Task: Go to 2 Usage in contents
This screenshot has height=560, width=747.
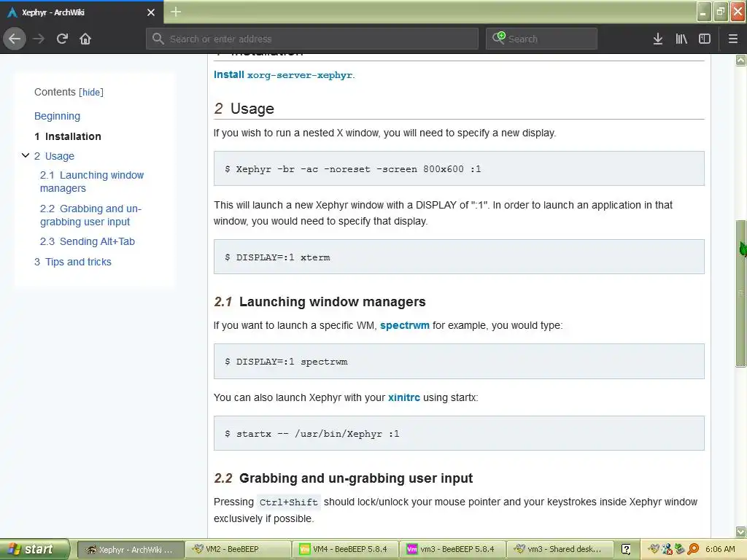Action: point(54,156)
